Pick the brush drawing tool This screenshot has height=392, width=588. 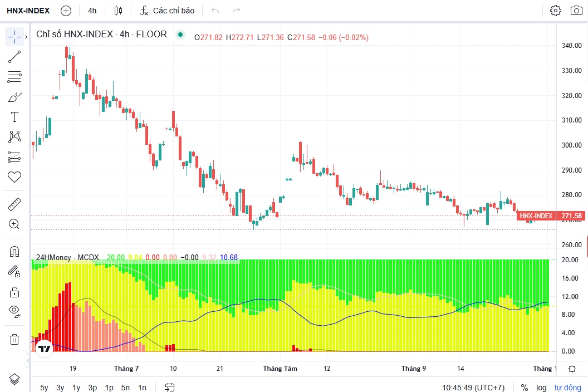(x=14, y=97)
